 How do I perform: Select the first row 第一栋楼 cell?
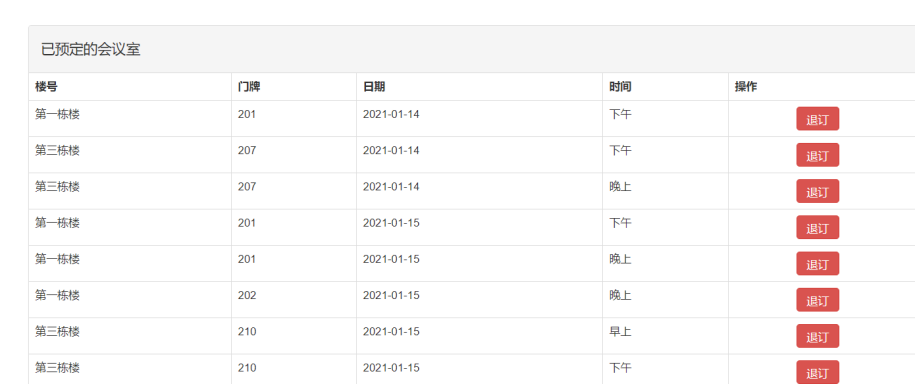pyautogui.click(x=57, y=114)
